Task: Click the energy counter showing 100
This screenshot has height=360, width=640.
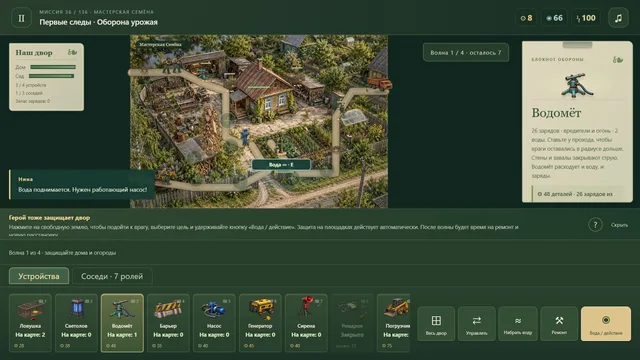Action: pos(586,18)
